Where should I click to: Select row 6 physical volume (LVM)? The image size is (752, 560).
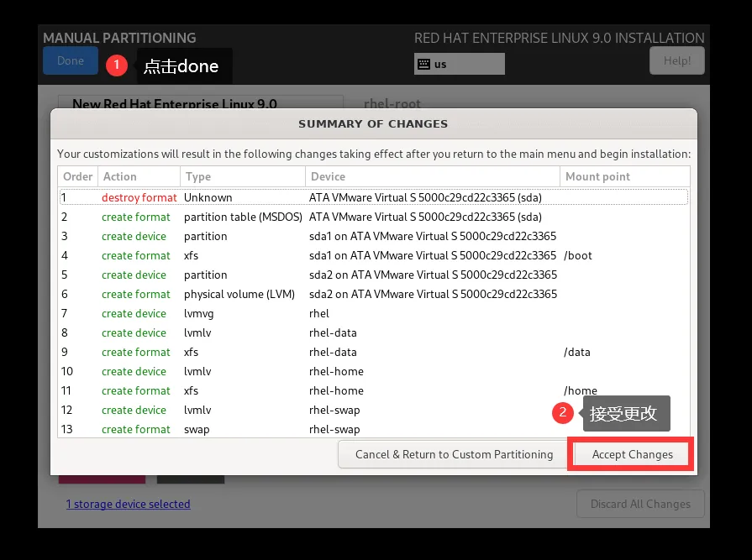[374, 294]
